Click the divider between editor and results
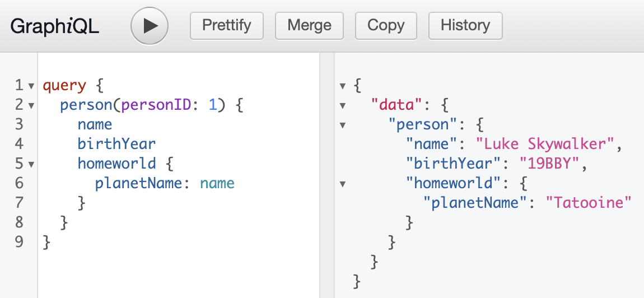The height and width of the screenshot is (298, 644). pyautogui.click(x=327, y=175)
